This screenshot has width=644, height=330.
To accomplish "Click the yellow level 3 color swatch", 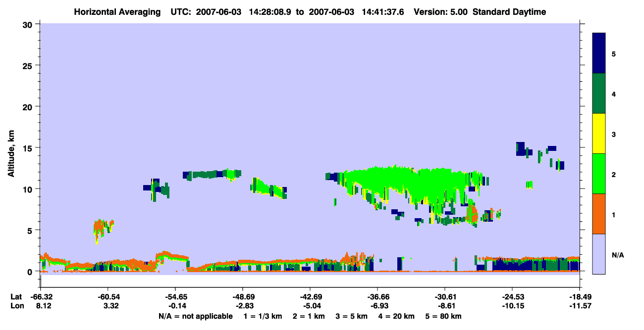I will pos(599,134).
